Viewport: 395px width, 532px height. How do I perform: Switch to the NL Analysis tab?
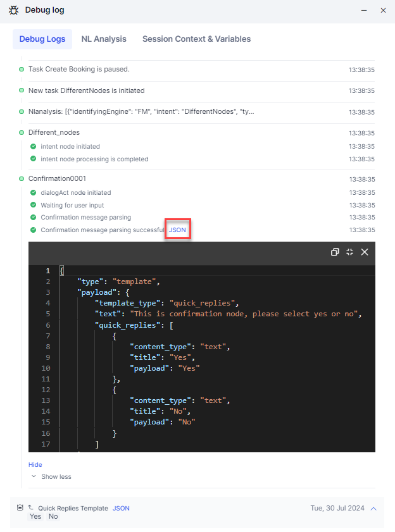click(104, 39)
